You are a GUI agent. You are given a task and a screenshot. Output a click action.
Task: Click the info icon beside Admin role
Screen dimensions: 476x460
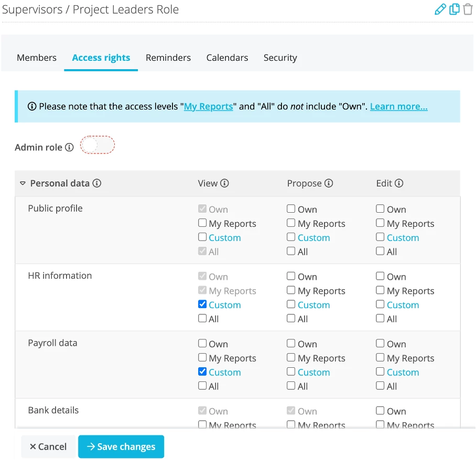(69, 147)
